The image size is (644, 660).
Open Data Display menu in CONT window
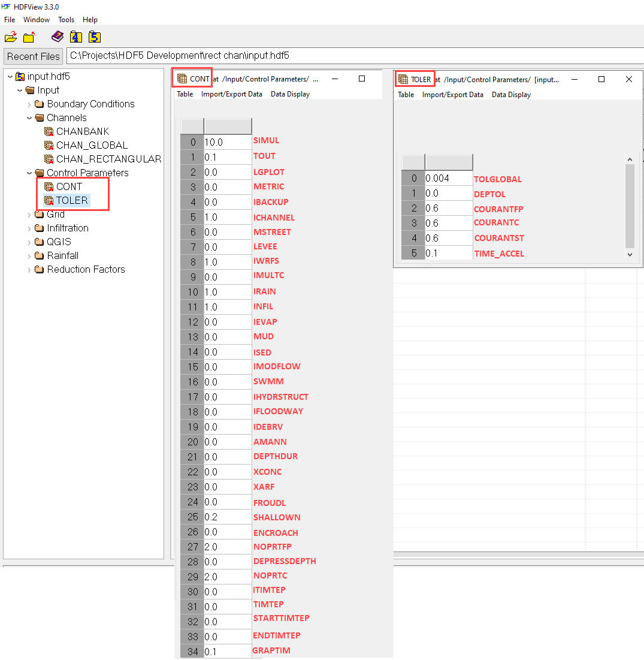tap(290, 94)
